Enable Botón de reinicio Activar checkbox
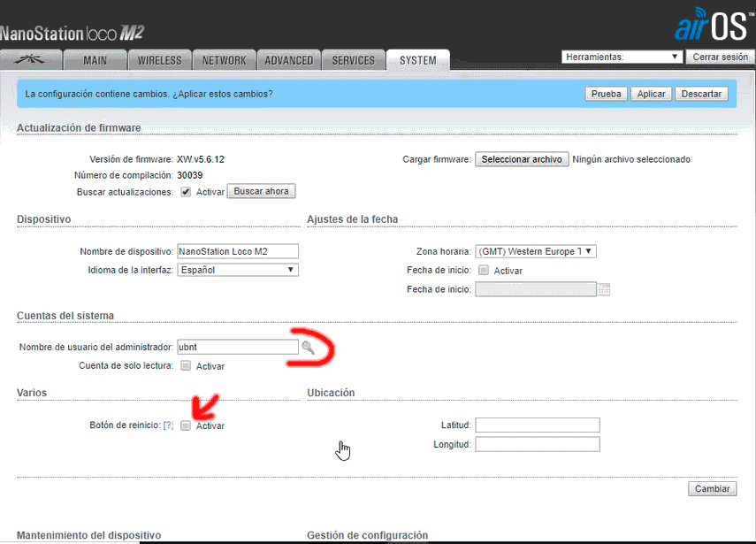This screenshot has width=756, height=544. [186, 425]
